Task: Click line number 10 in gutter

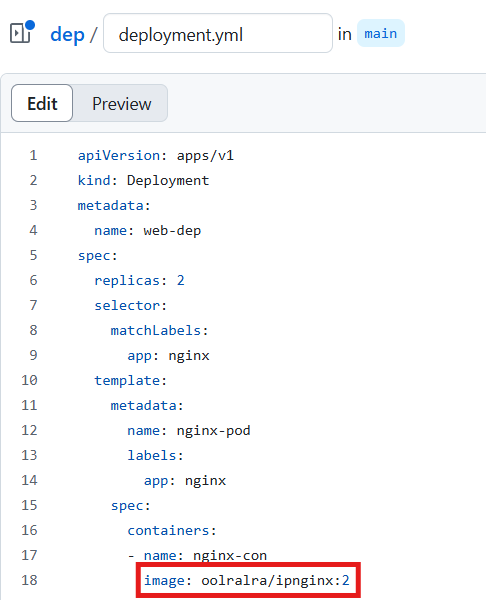Action: [x=29, y=380]
